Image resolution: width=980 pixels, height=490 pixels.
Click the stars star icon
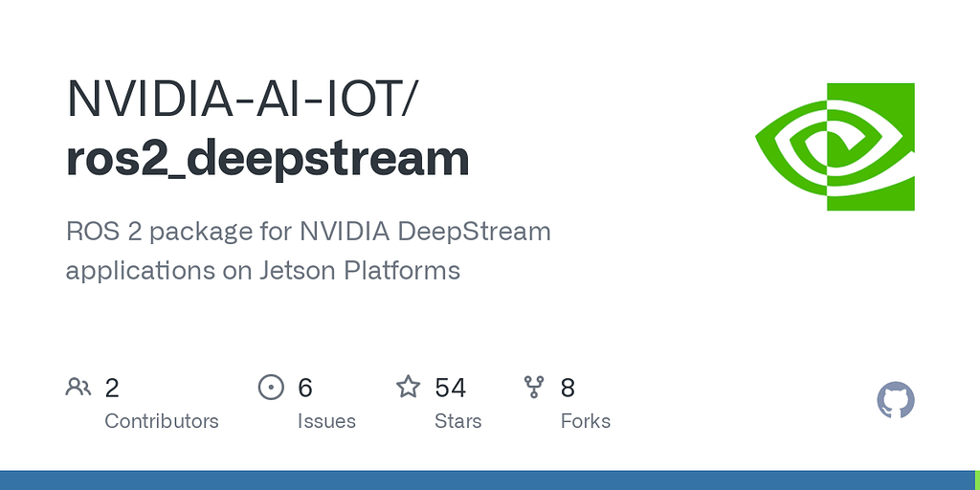coord(409,387)
